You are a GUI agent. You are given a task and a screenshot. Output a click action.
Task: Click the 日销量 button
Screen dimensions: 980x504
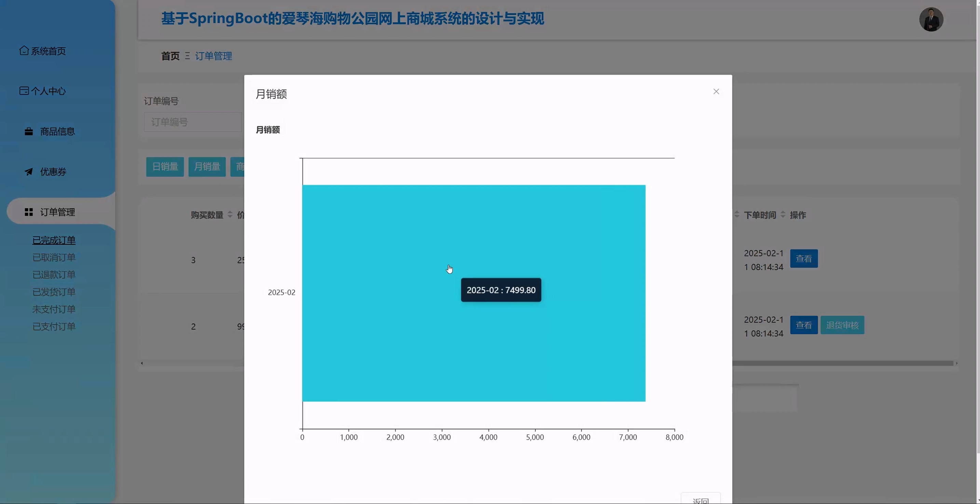pyautogui.click(x=165, y=167)
